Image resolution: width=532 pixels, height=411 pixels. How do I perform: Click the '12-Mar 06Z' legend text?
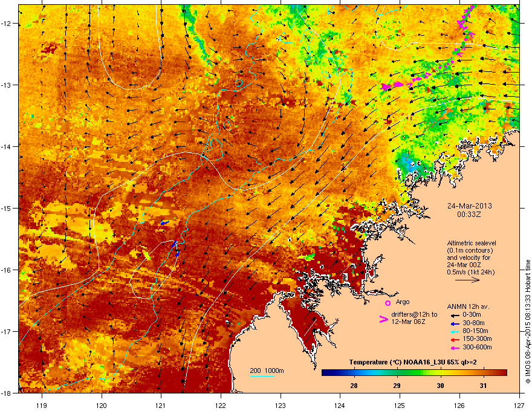pos(408,322)
